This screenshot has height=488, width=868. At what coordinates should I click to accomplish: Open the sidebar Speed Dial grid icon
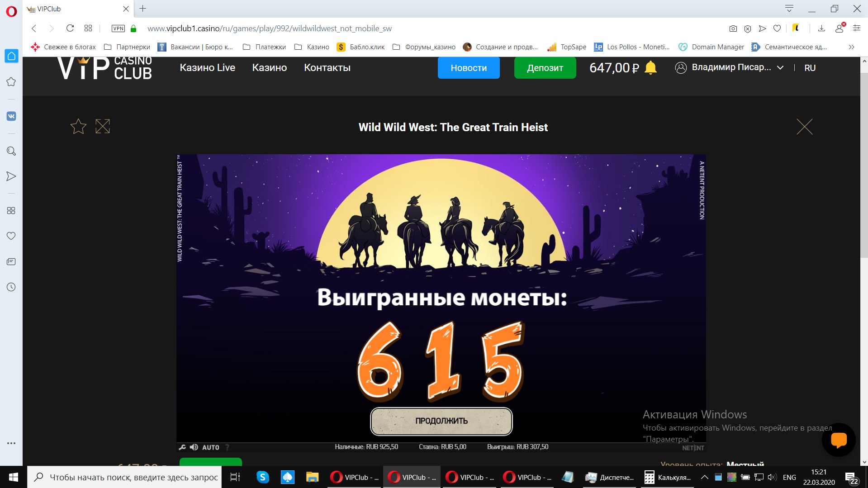(11, 211)
